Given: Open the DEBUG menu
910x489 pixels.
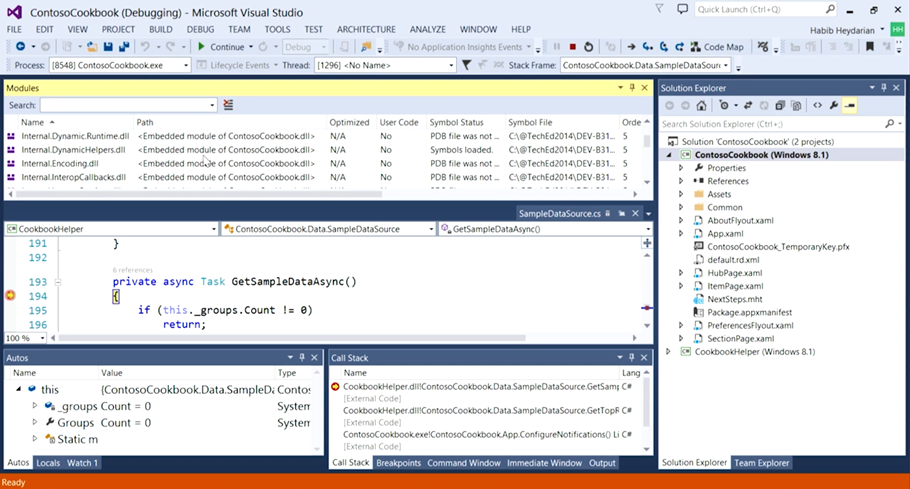Looking at the screenshot, I should coord(200,29).
